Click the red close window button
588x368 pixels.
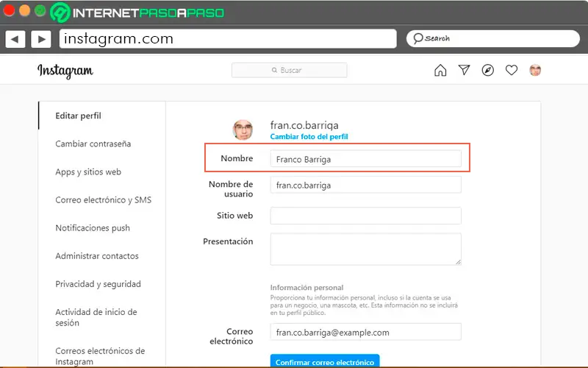(x=9, y=10)
